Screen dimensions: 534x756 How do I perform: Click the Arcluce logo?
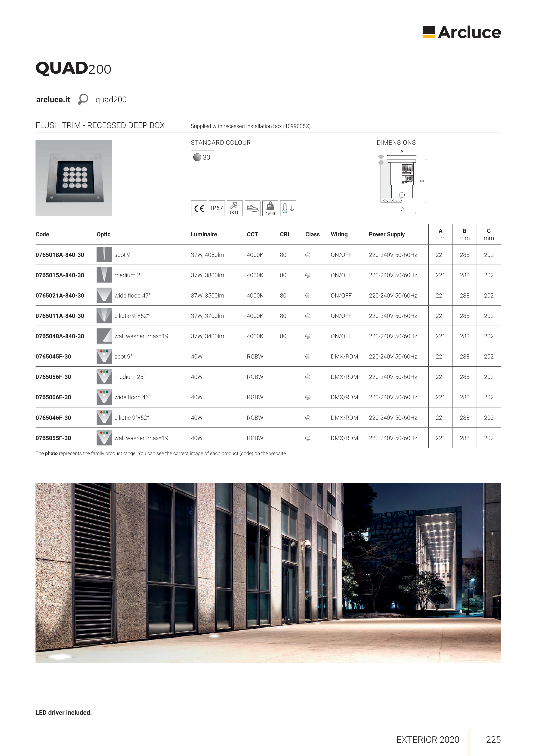pyautogui.click(x=462, y=32)
